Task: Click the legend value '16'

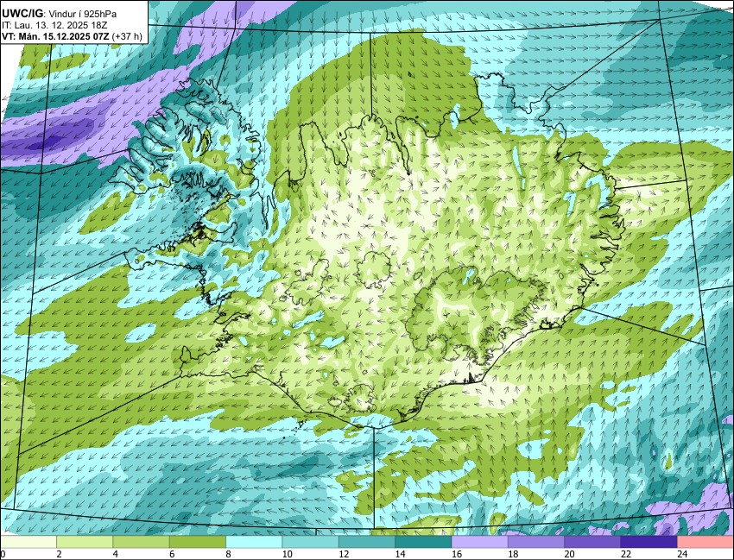Action: 457,554
